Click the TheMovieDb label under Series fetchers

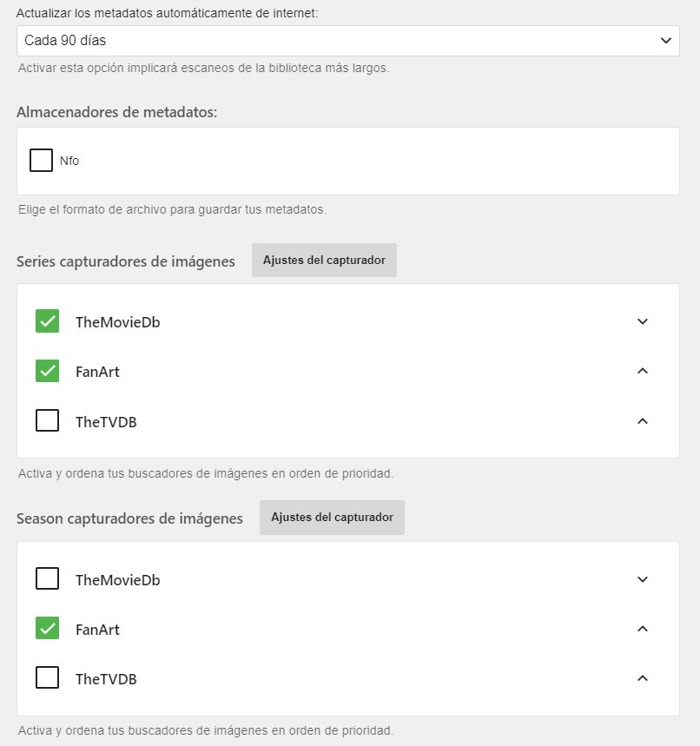[x=117, y=322]
